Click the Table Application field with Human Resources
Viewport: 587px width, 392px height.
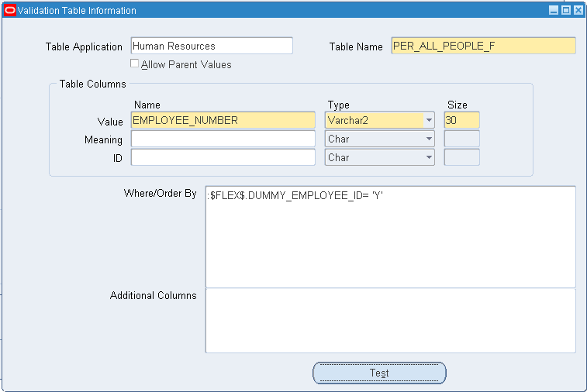click(212, 46)
